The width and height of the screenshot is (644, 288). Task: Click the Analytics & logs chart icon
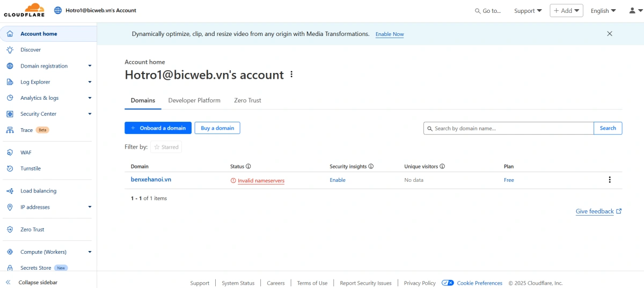pos(10,98)
